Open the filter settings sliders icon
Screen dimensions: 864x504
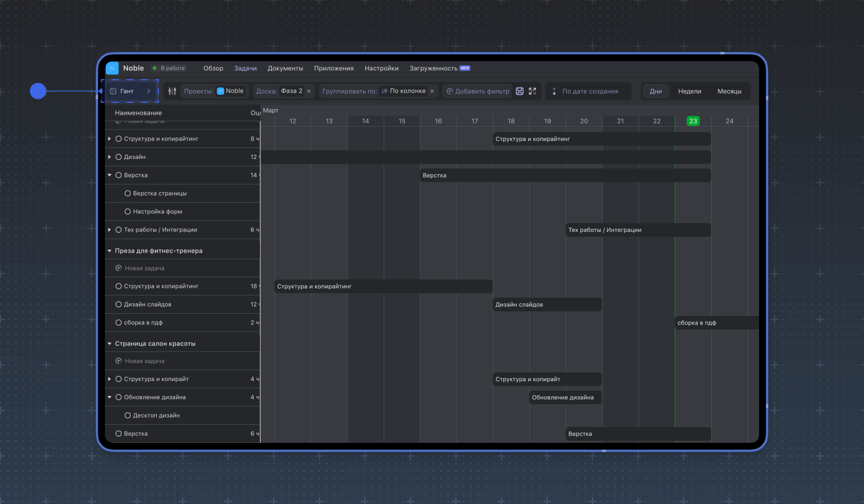click(172, 91)
